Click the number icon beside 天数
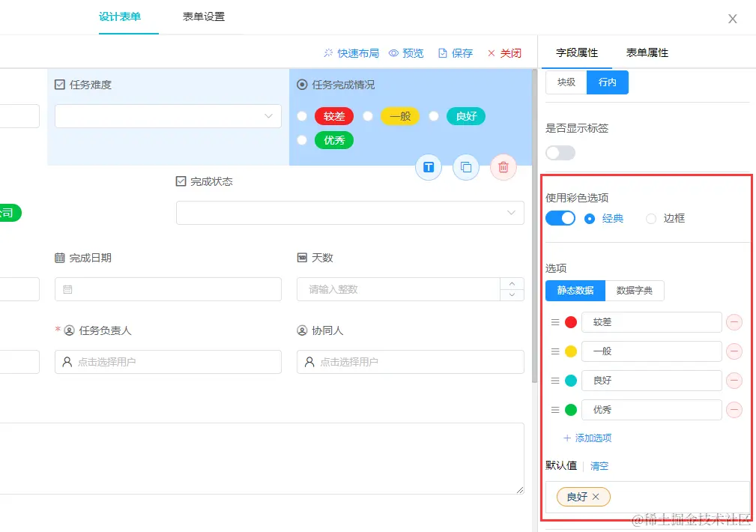 point(302,258)
